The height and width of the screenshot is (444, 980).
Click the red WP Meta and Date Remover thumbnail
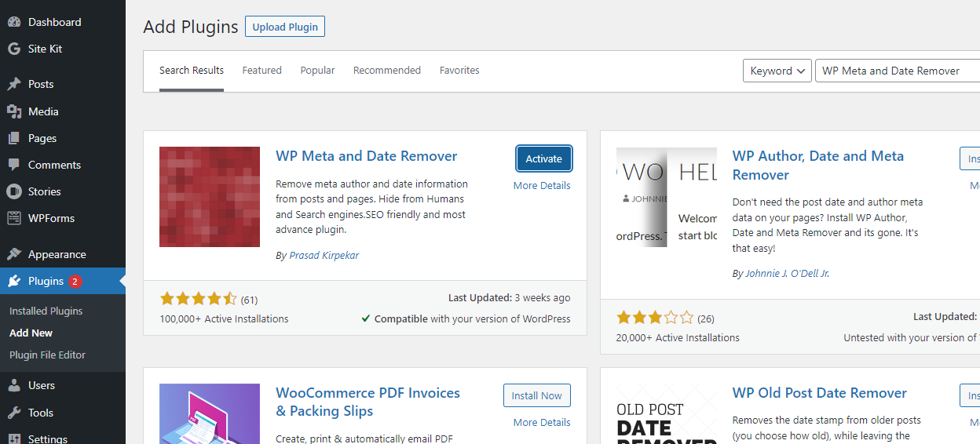(210, 197)
